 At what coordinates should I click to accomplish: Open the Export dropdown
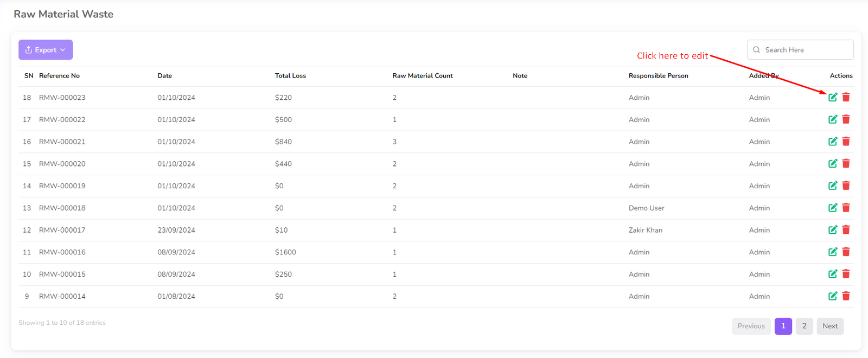(x=46, y=50)
